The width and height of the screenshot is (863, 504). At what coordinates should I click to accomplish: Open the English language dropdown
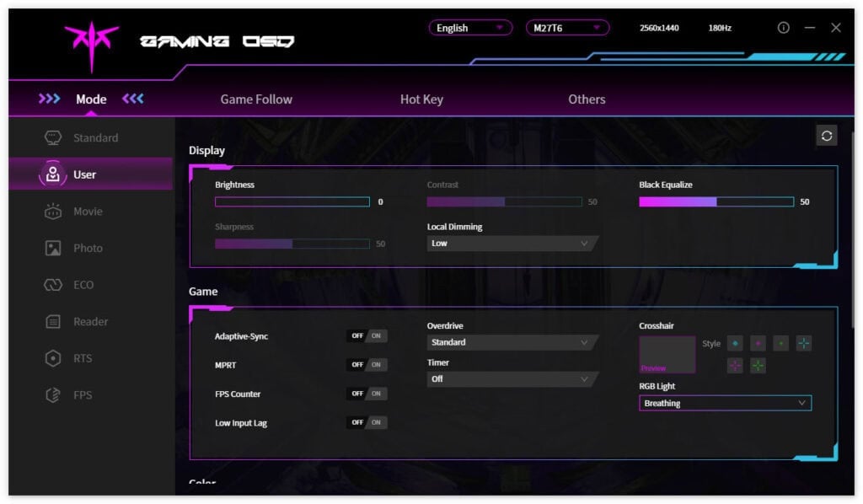point(470,28)
